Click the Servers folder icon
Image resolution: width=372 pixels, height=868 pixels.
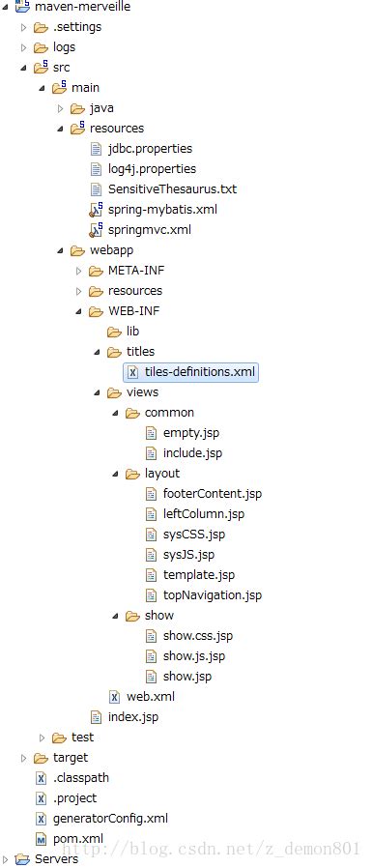click(22, 859)
